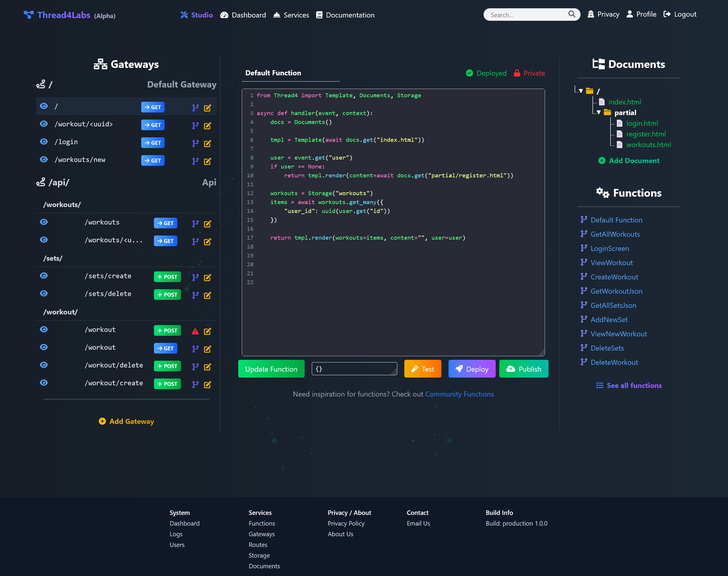Viewport: 728px width, 576px height.
Task: Toggle eye icon for /sets/create route
Action: (44, 276)
